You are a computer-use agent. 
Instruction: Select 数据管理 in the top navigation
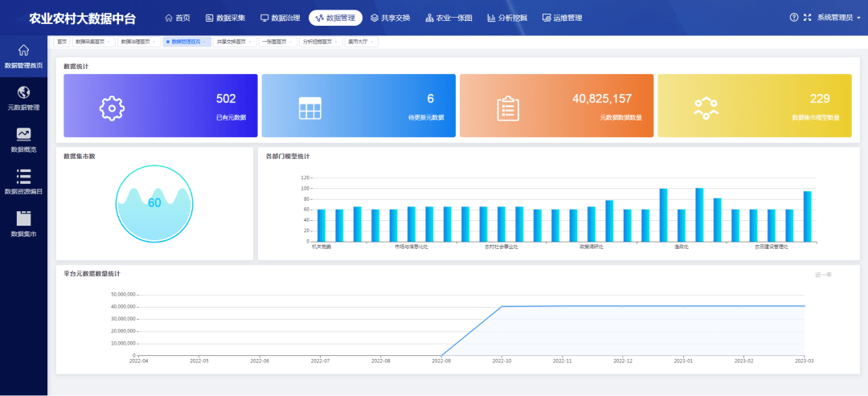(x=335, y=18)
